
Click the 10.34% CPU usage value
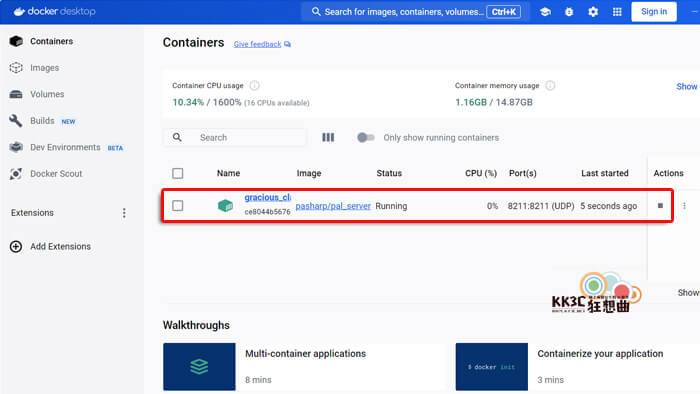[x=188, y=102]
